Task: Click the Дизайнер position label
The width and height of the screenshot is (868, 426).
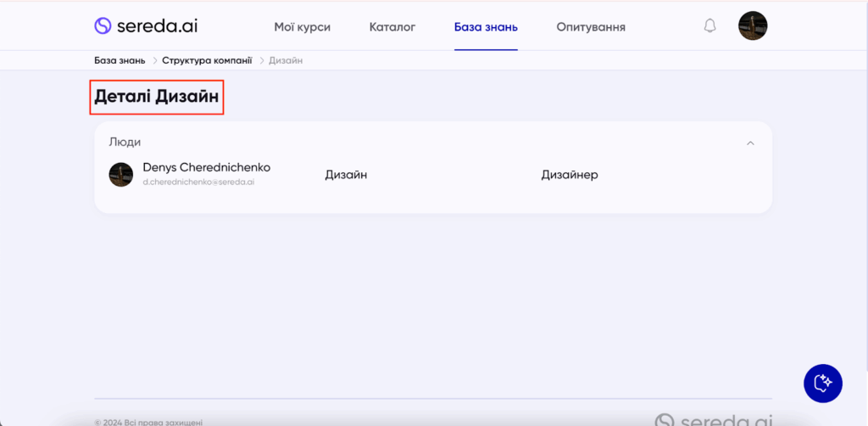Action: click(x=570, y=175)
